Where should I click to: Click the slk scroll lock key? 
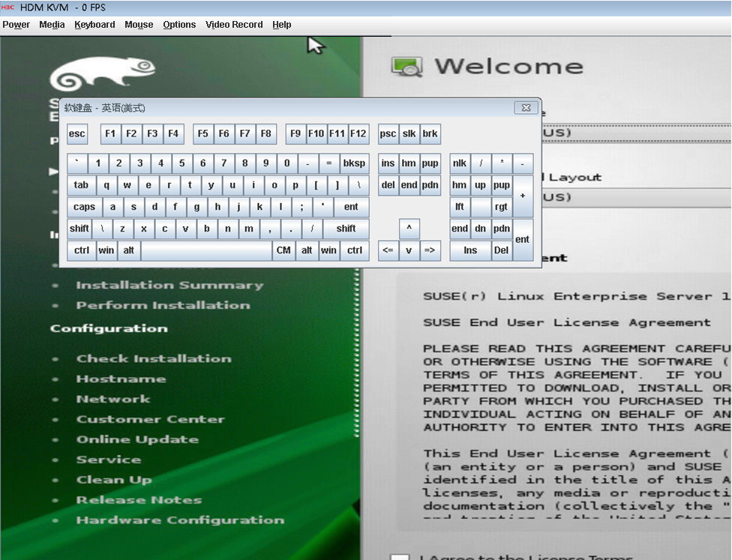pos(409,134)
